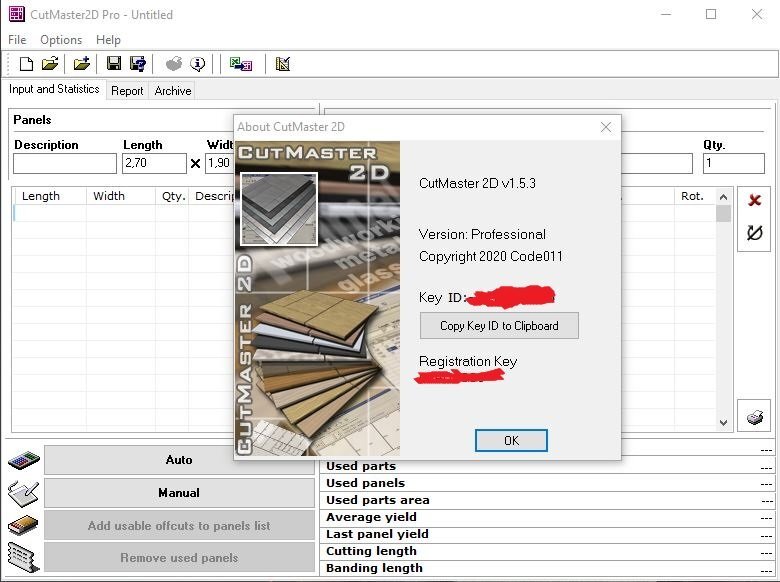This screenshot has height=582, width=780.
Task: Switch to the Report tab
Action: (127, 91)
